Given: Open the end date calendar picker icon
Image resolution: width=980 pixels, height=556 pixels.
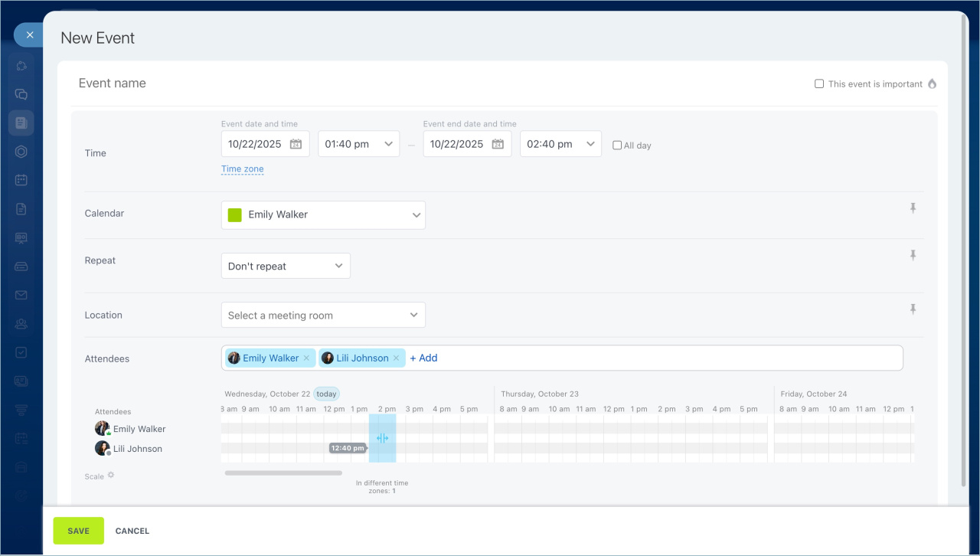Looking at the screenshot, I should tap(498, 144).
